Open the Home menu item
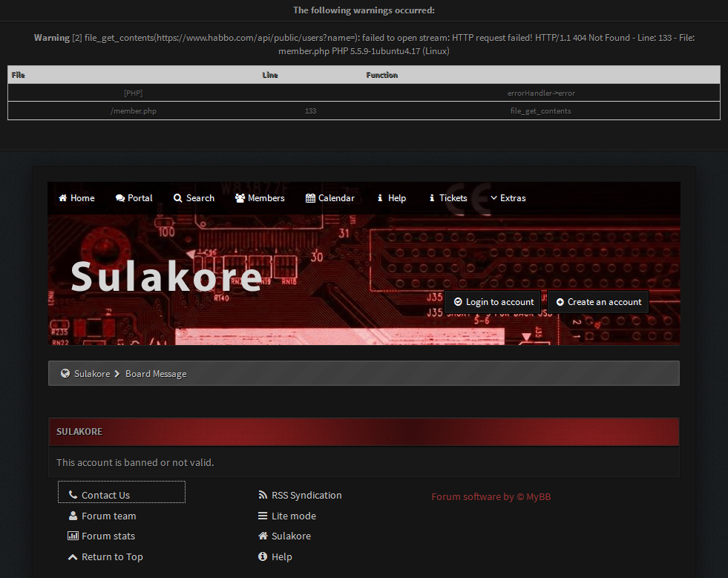The width and height of the screenshot is (728, 578). pyautogui.click(x=76, y=198)
